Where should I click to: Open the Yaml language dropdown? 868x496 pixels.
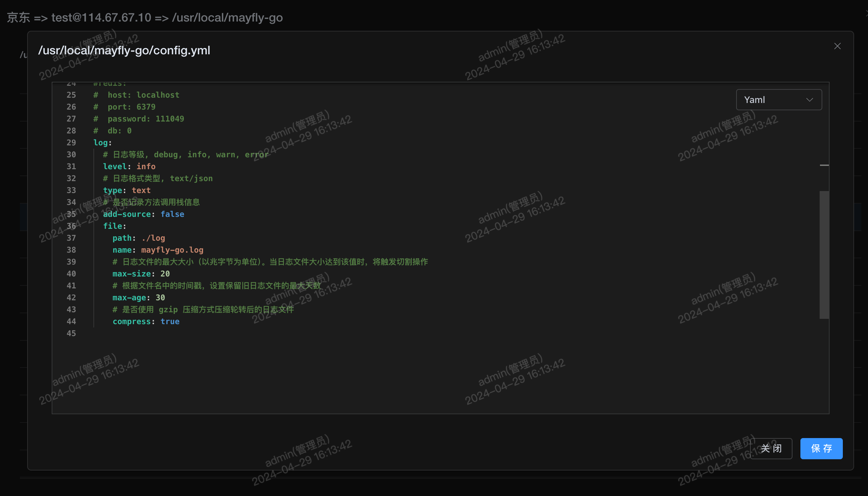[x=779, y=99]
